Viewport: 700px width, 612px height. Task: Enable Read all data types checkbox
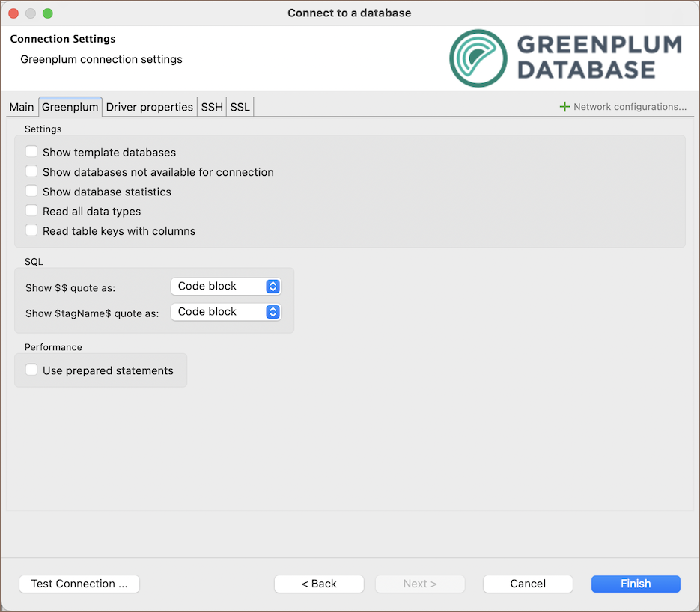(31, 211)
